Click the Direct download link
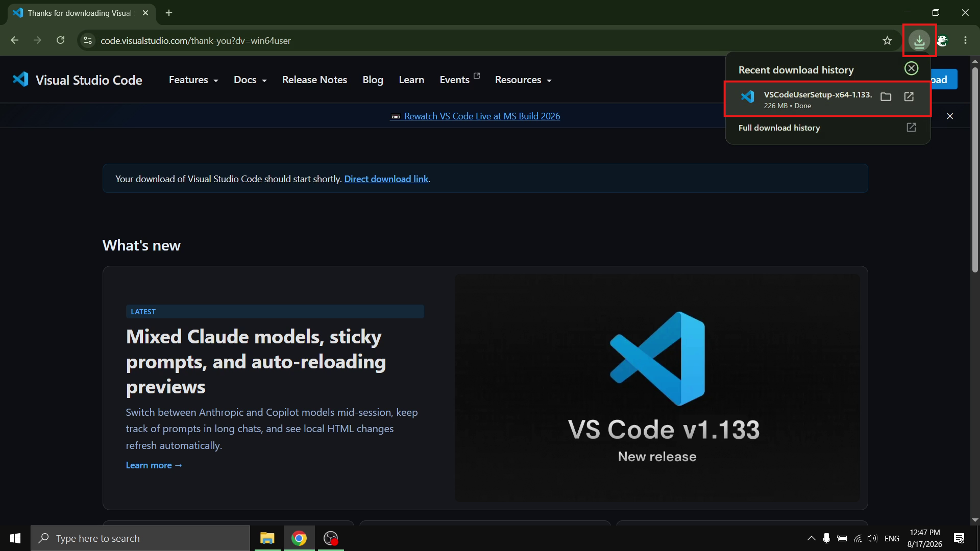 coord(386,179)
